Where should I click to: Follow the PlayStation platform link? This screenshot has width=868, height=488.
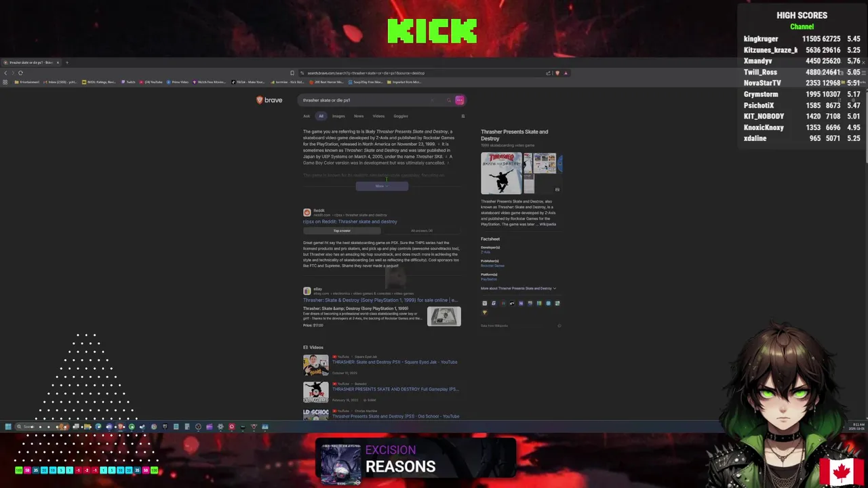pos(489,279)
